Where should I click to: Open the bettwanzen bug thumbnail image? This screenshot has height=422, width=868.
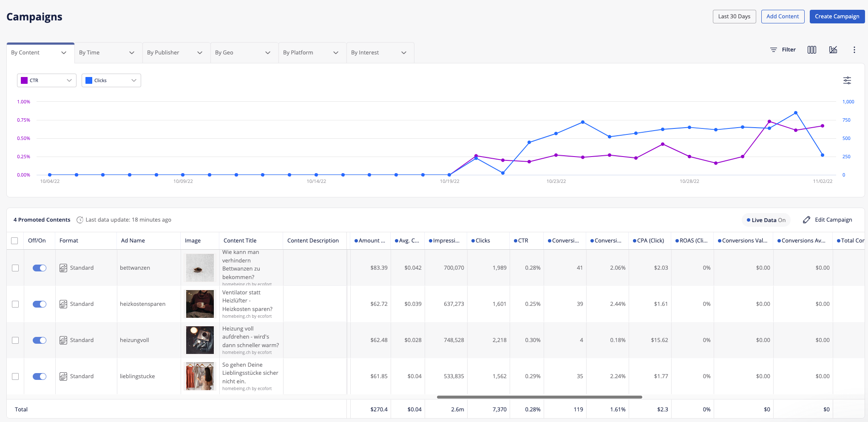click(x=200, y=268)
